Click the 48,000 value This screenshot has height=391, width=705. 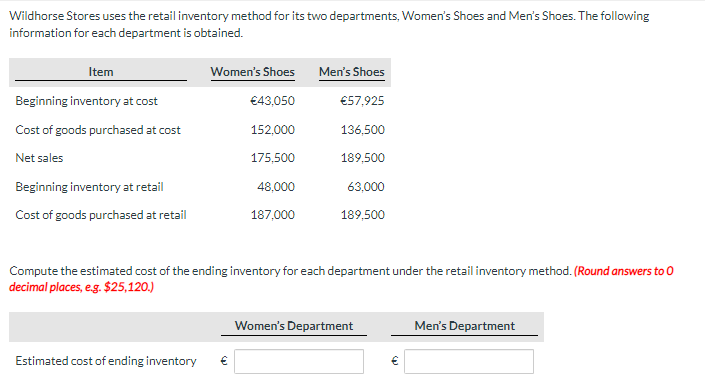point(276,187)
